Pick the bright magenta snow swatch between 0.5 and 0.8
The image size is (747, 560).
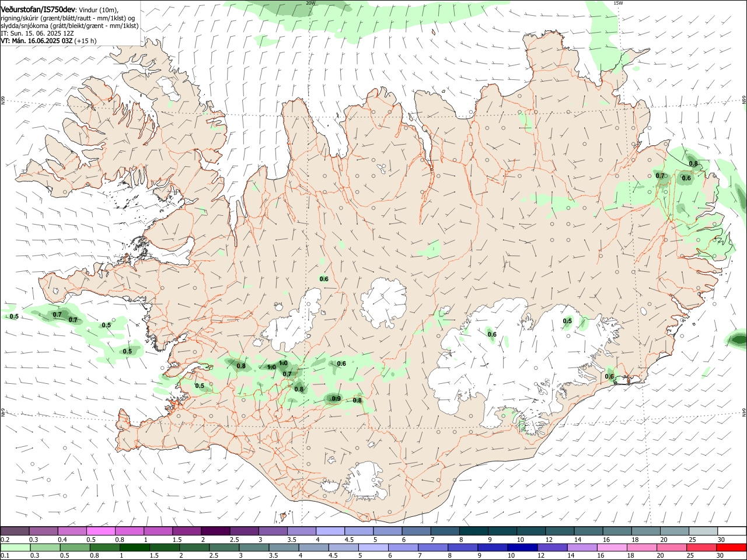pyautogui.click(x=100, y=531)
